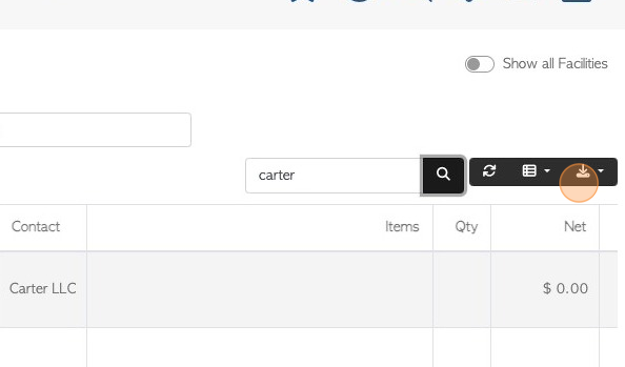Open the column list view icon
This screenshot has height=367, width=625.
click(529, 171)
